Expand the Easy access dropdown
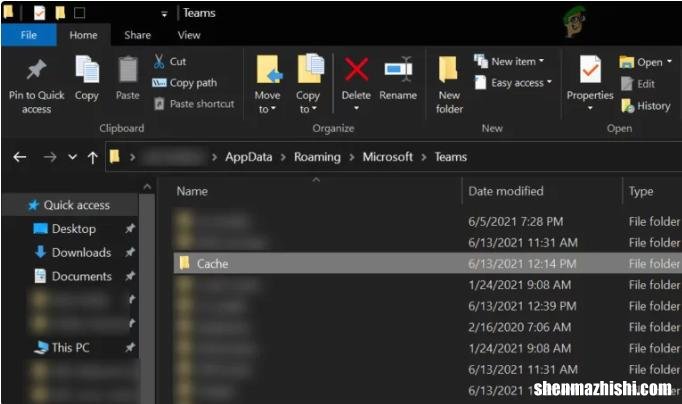Screen dimensions: 682x404 tap(549, 81)
